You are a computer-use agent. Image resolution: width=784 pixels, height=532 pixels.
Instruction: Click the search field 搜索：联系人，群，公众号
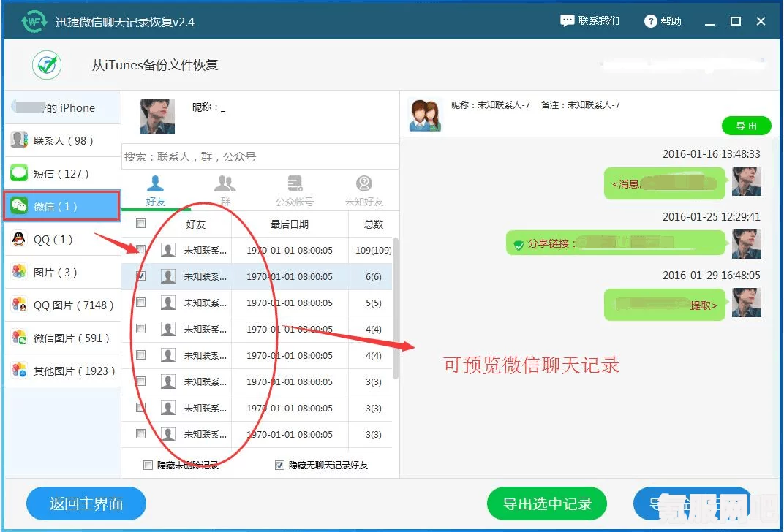pos(260,157)
